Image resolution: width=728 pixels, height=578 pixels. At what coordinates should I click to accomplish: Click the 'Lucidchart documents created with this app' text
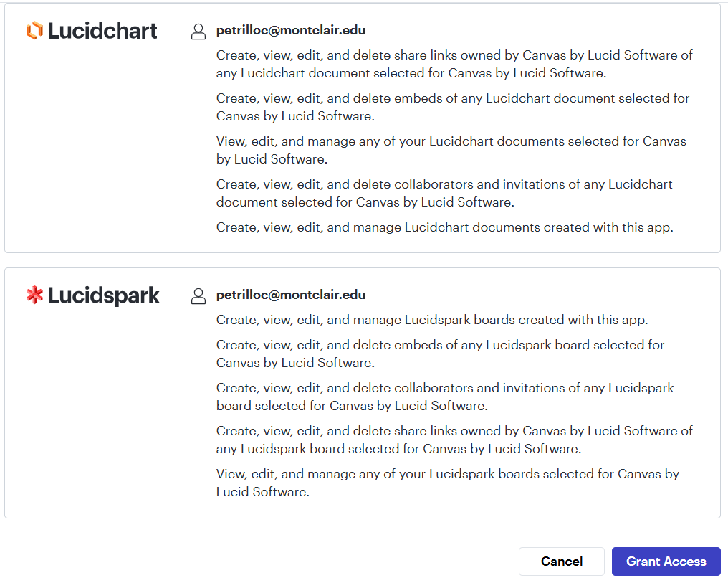445,227
